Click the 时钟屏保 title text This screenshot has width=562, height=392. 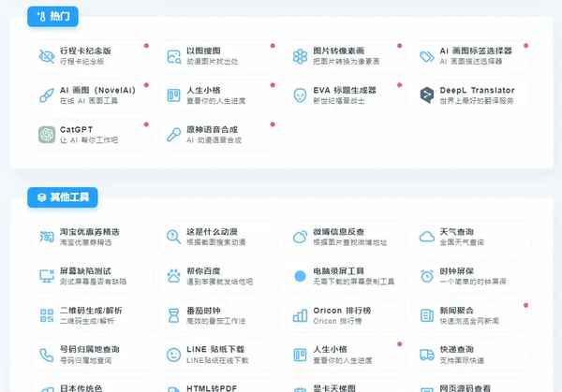[457, 271]
